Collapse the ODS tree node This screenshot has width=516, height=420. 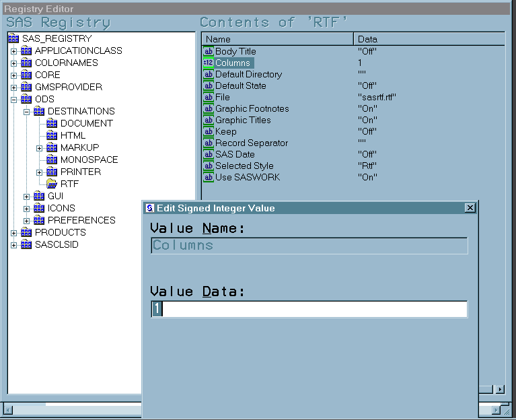click(13, 99)
